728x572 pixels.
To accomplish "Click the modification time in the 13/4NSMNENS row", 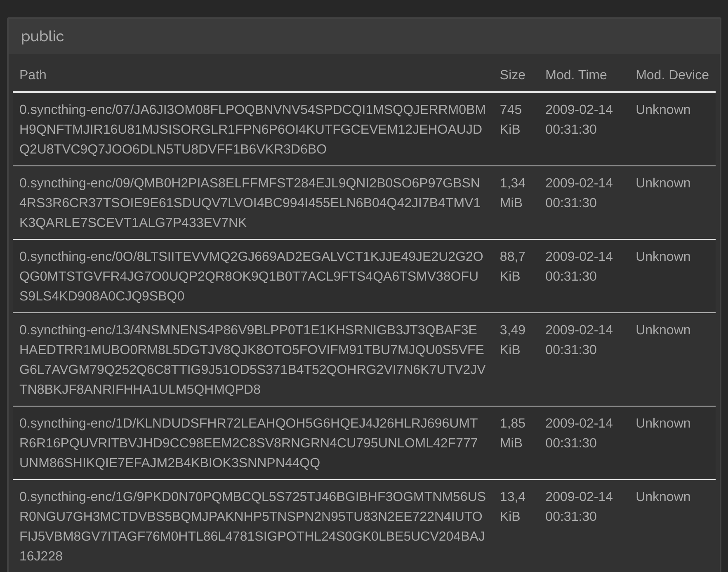I will [x=579, y=340].
